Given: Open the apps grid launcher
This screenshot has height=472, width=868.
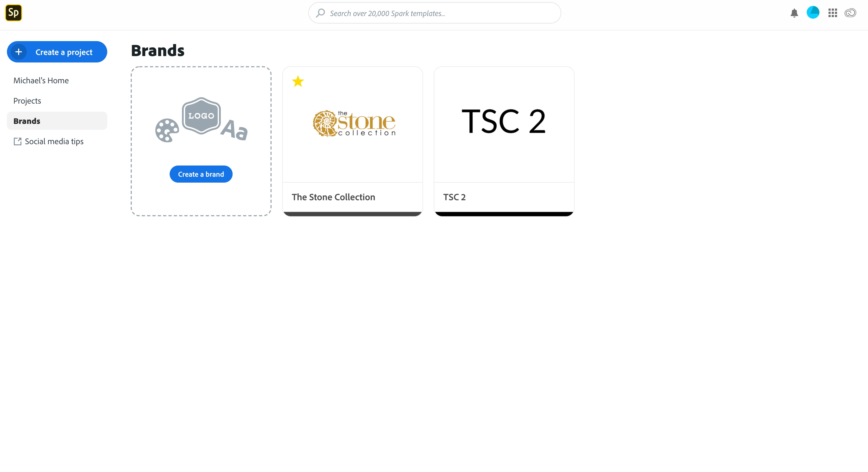Looking at the screenshot, I should pos(833,13).
